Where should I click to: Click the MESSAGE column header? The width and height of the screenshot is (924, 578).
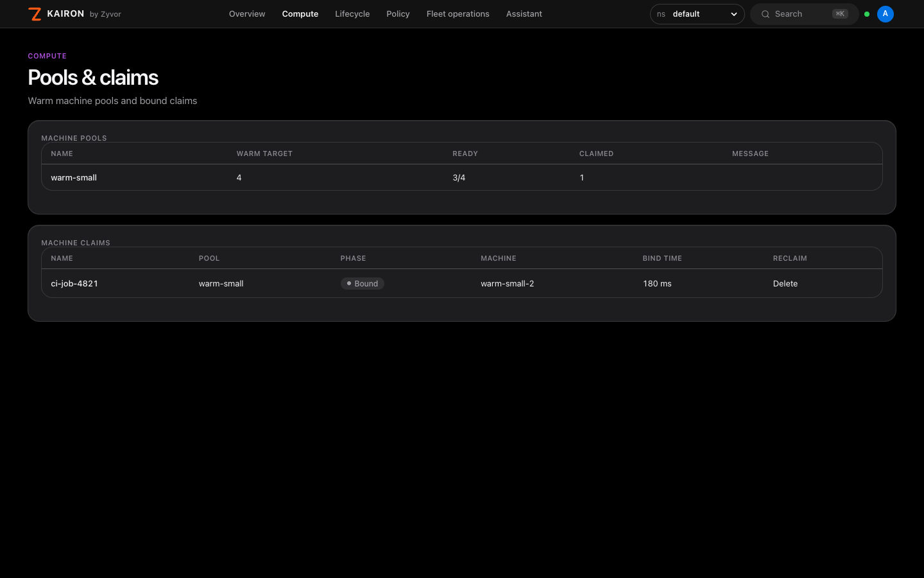pyautogui.click(x=750, y=154)
